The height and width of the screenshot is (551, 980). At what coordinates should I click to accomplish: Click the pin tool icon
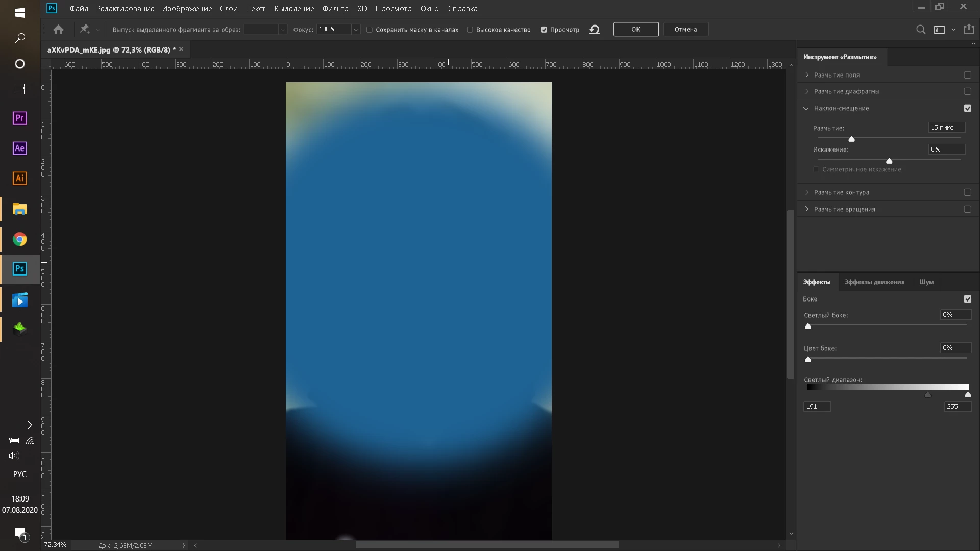(x=85, y=29)
